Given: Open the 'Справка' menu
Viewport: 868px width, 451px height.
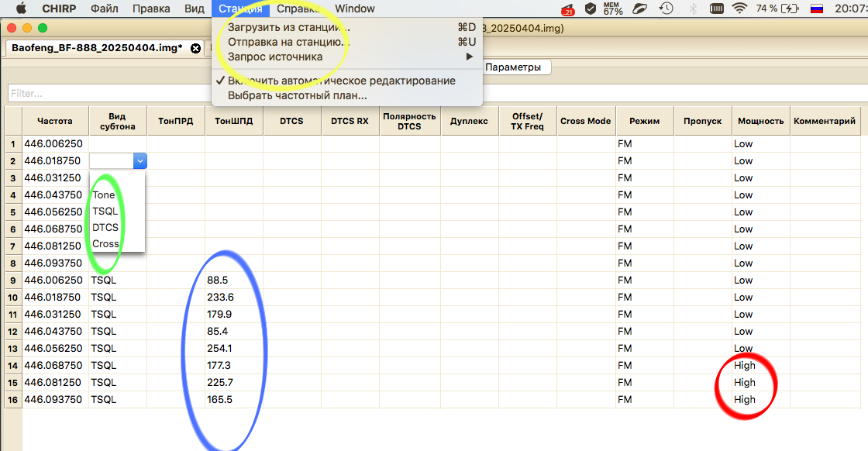Looking at the screenshot, I should (298, 9).
